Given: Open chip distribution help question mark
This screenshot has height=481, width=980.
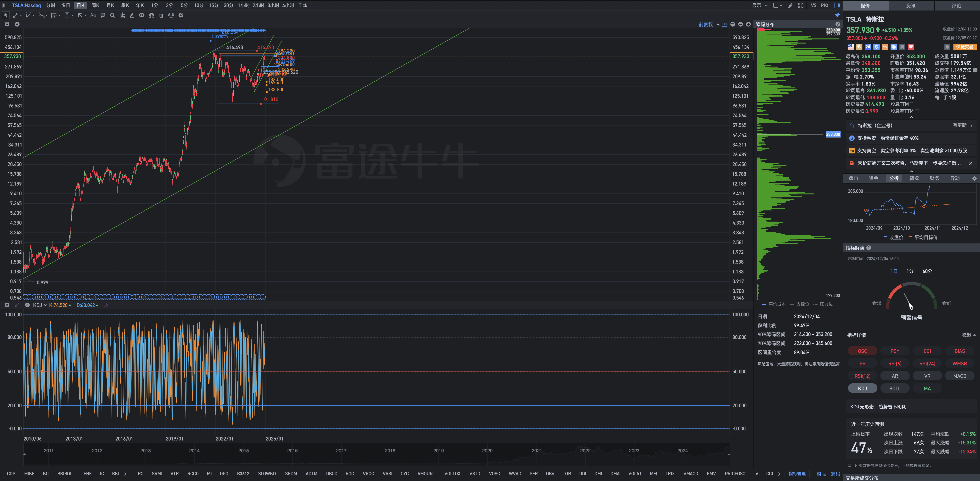Looking at the screenshot, I should click(x=838, y=24).
